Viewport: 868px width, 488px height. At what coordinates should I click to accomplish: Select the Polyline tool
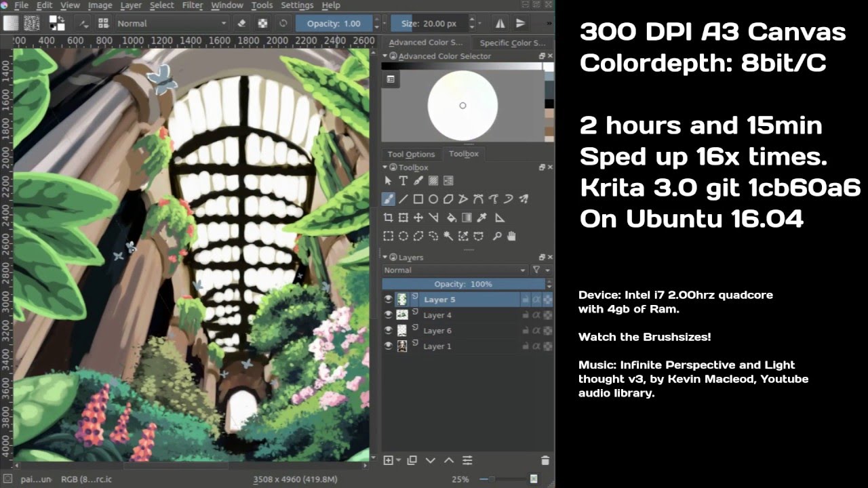coord(463,199)
